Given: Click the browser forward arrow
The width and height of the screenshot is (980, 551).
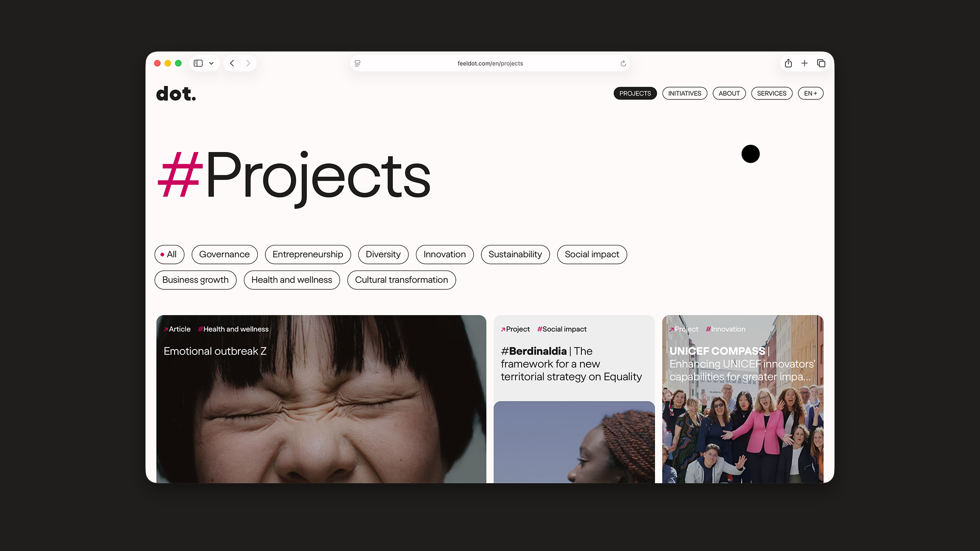Looking at the screenshot, I should (248, 63).
